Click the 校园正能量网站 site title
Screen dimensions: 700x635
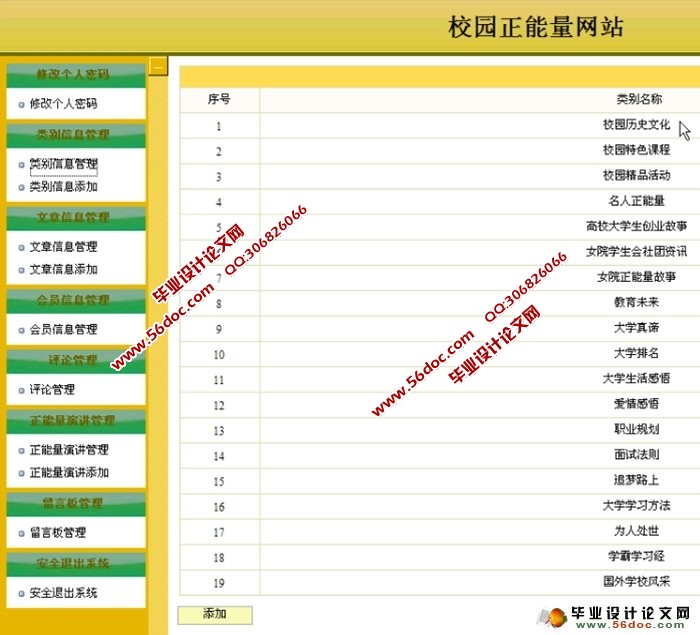pos(535,27)
